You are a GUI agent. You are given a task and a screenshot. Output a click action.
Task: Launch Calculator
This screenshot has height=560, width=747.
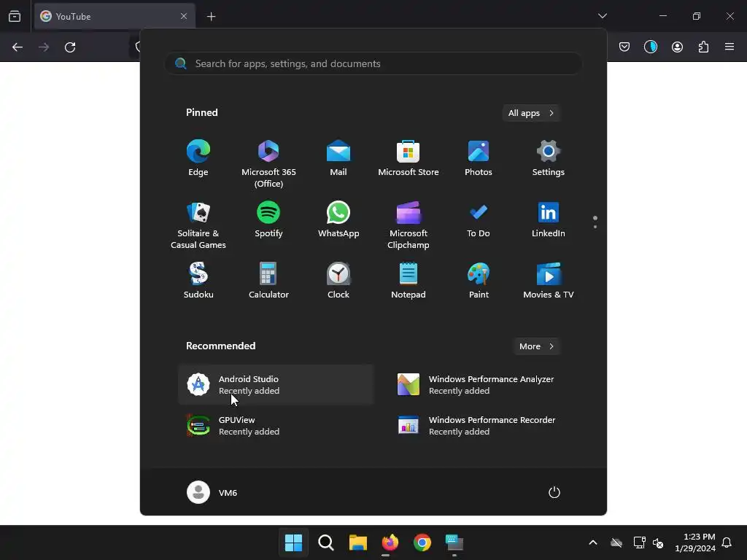coord(268,281)
